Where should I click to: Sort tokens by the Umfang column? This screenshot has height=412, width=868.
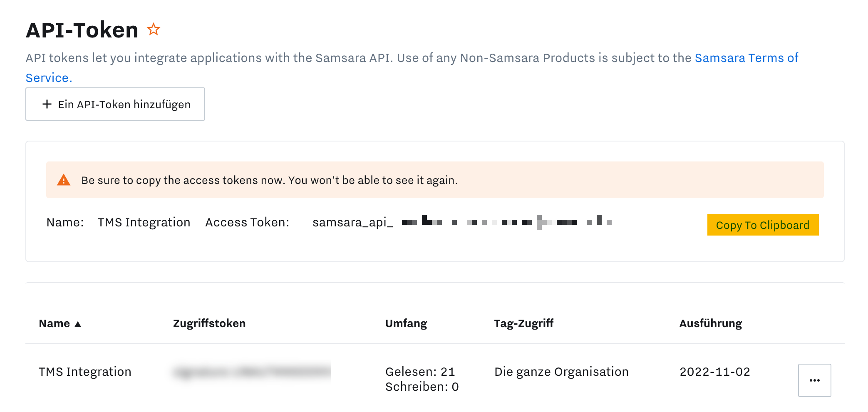(x=406, y=323)
